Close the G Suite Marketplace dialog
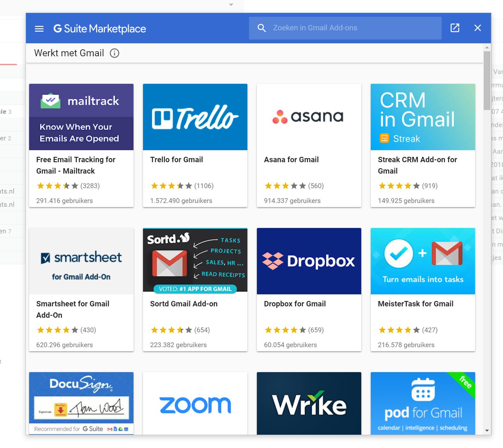 (x=478, y=28)
